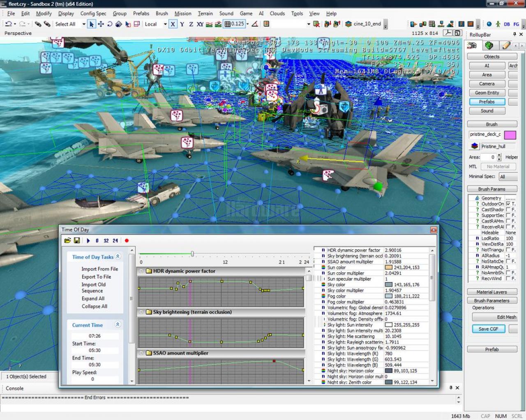
Task: Activate the Move tool icon
Action: [x=101, y=24]
